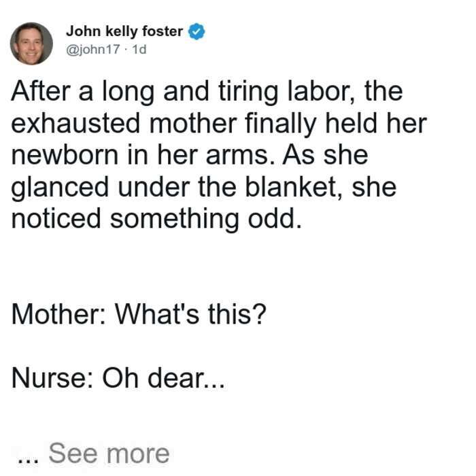Click the 1d timestamp

point(139,50)
